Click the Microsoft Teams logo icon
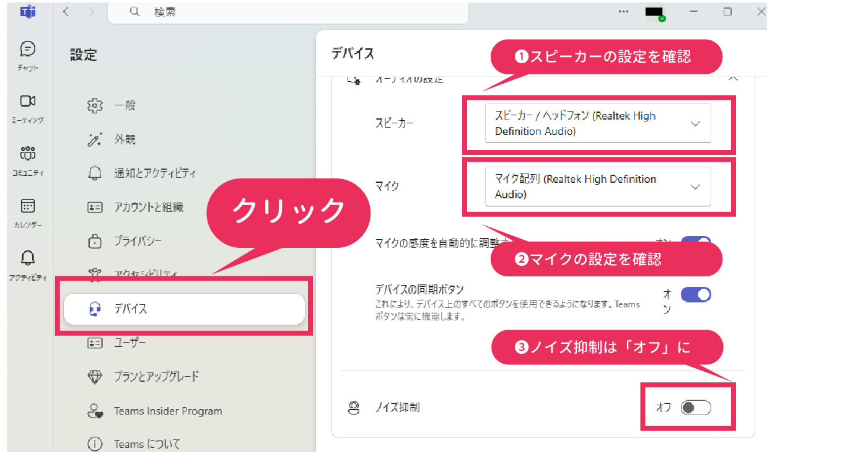Viewport: 868px width, 453px height. (27, 12)
